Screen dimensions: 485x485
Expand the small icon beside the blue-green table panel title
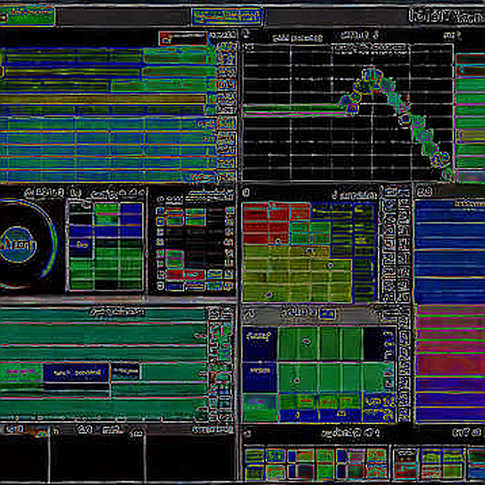tap(75, 193)
